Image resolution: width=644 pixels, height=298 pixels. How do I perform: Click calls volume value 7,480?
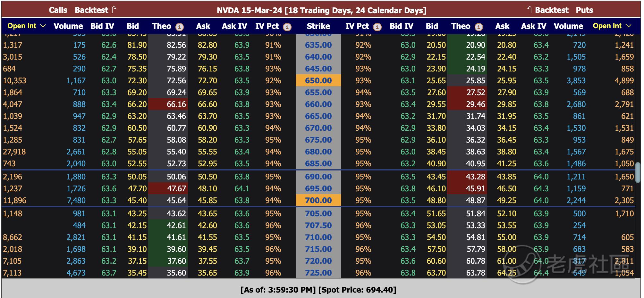76,201
